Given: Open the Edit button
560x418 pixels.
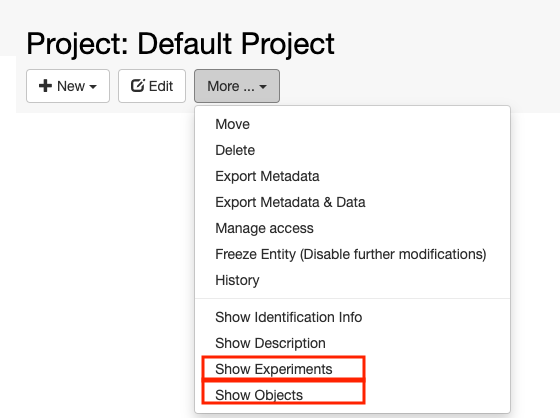Looking at the screenshot, I should point(152,86).
